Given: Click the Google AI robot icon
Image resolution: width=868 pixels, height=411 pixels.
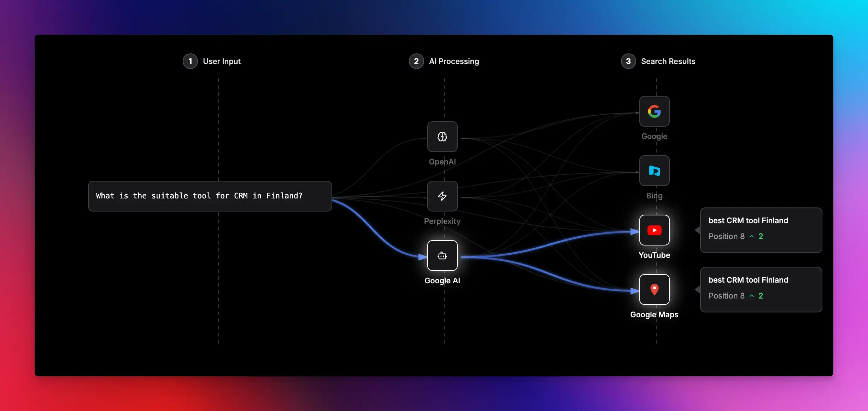Looking at the screenshot, I should (442, 256).
